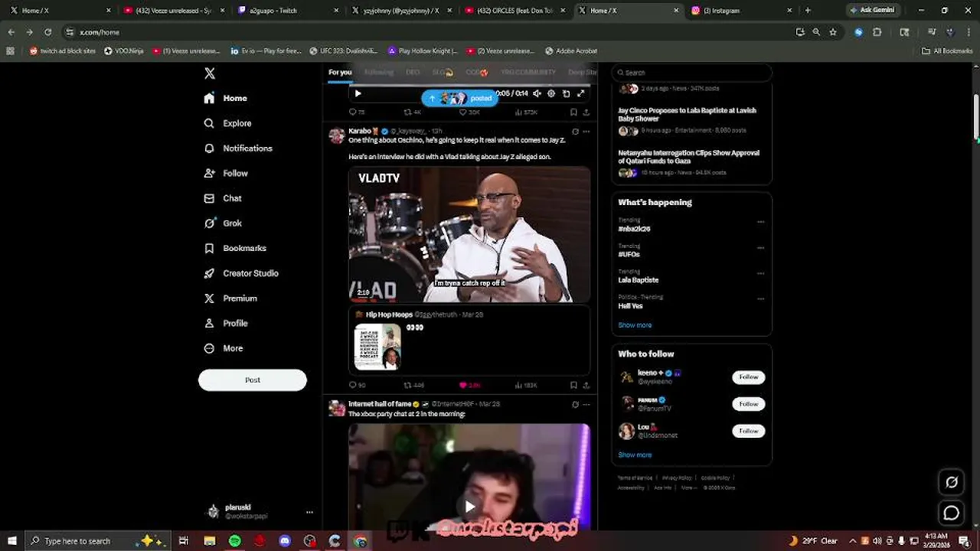This screenshot has height=551, width=980.
Task: Open Bookmarks in the sidebar
Action: click(x=235, y=248)
